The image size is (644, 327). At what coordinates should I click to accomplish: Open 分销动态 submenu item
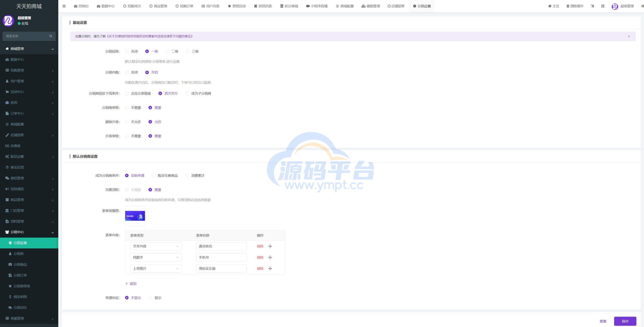[29, 307]
